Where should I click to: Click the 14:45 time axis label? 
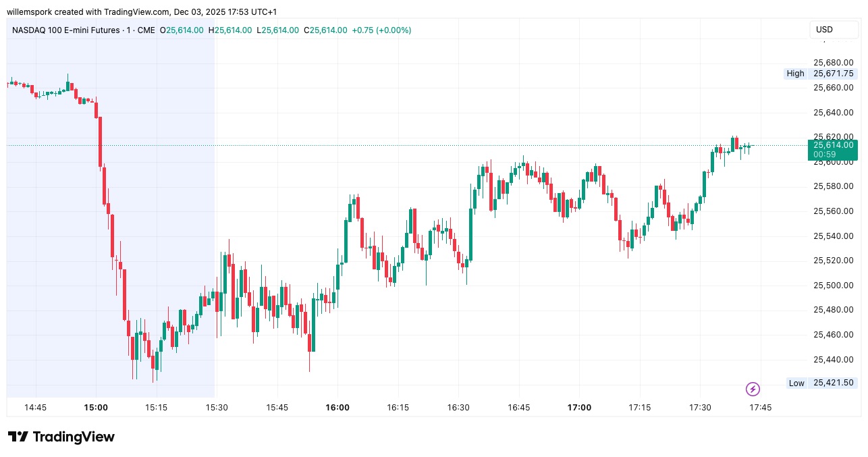coord(35,408)
